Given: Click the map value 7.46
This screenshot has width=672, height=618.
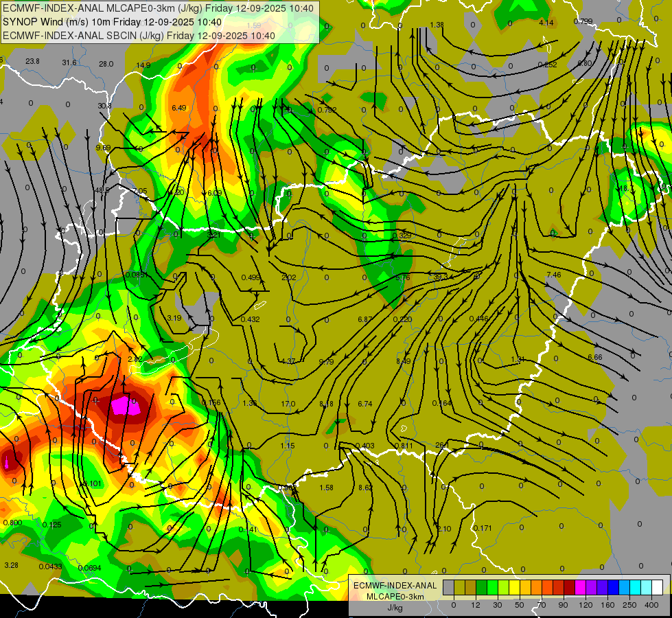Looking at the screenshot, I should tap(554, 275).
